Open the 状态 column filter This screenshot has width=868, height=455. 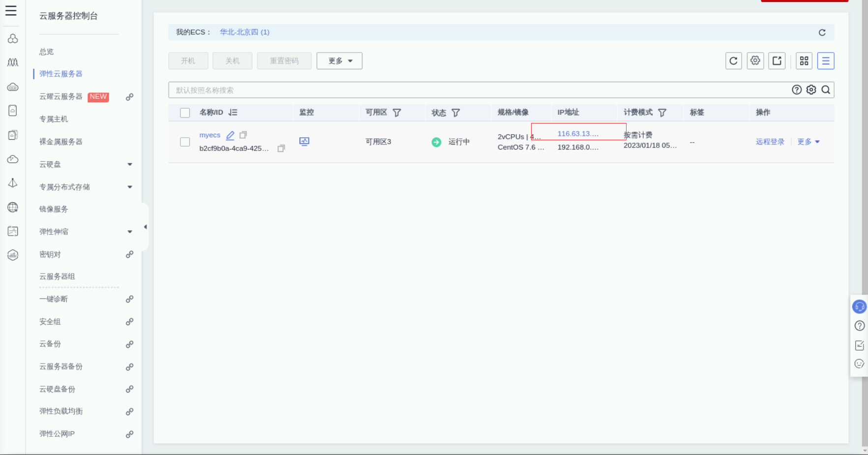point(456,113)
